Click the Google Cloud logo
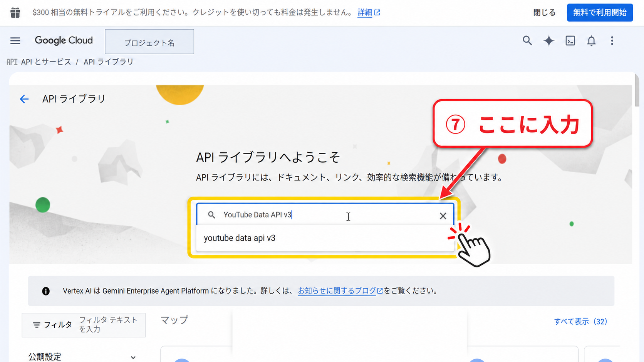Image resolution: width=644 pixels, height=362 pixels. (64, 40)
